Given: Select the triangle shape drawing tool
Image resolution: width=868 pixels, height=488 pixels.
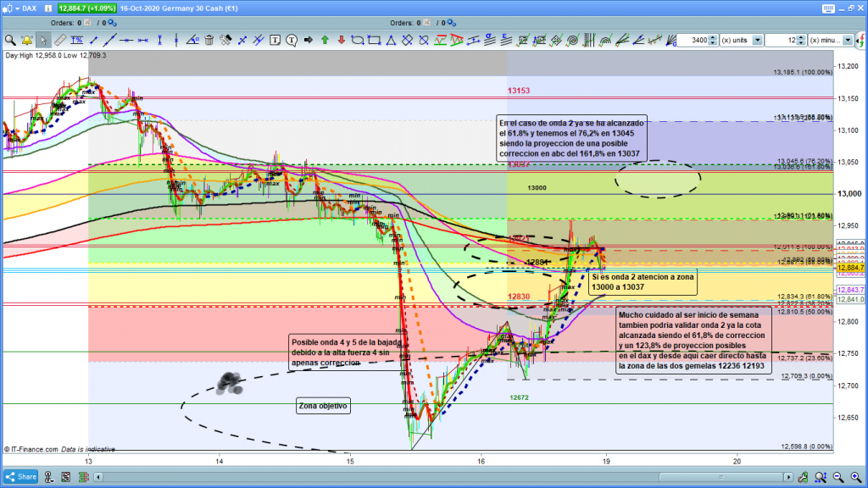Looking at the screenshot, I should click(390, 40).
